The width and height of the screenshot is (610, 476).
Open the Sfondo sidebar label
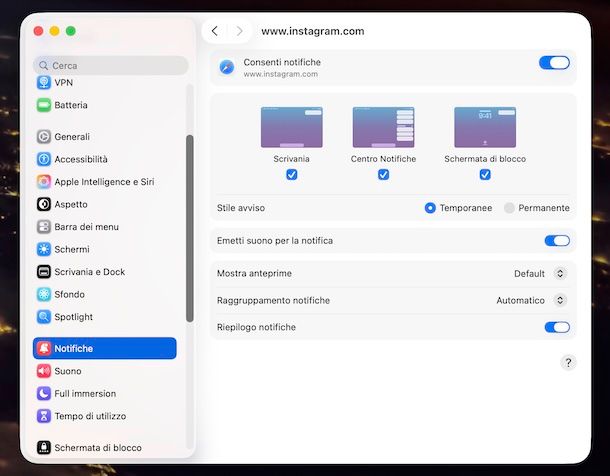(69, 294)
